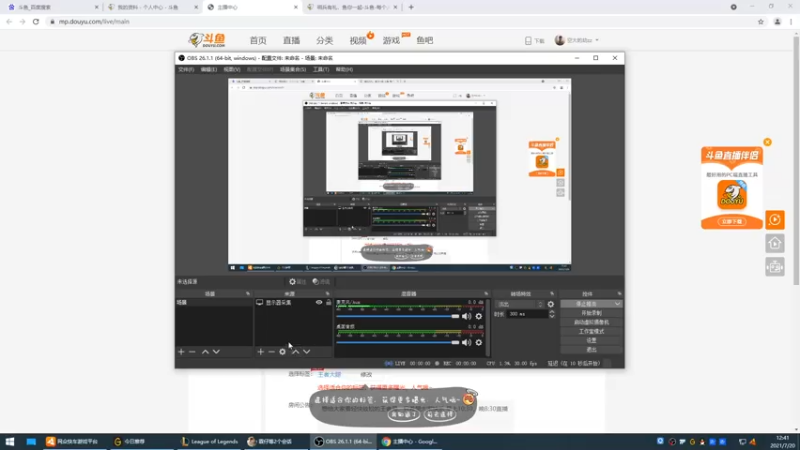Expand the stop streaming button dropdown arrow
Viewport: 800px width, 450px height.
(x=617, y=304)
